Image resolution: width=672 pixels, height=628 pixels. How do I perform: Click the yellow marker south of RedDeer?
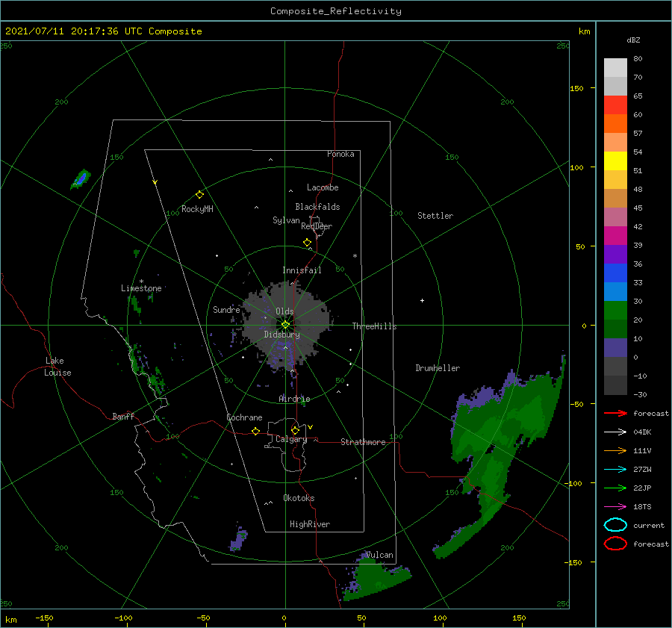click(x=307, y=243)
